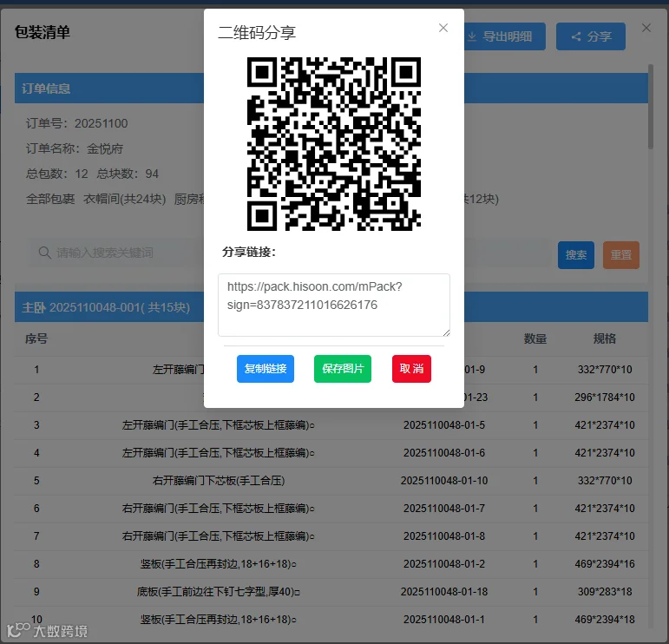669x644 pixels.
Task: Click the share link text box
Action: coord(334,306)
